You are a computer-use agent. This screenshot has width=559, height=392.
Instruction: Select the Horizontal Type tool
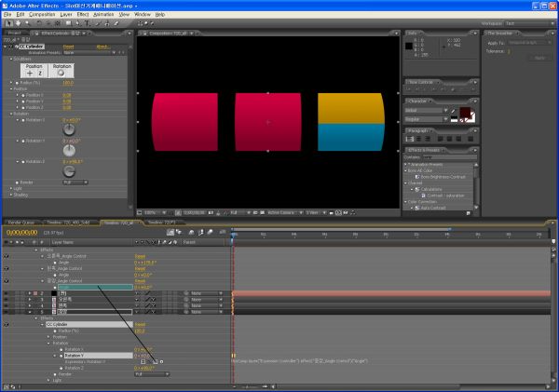click(x=88, y=23)
